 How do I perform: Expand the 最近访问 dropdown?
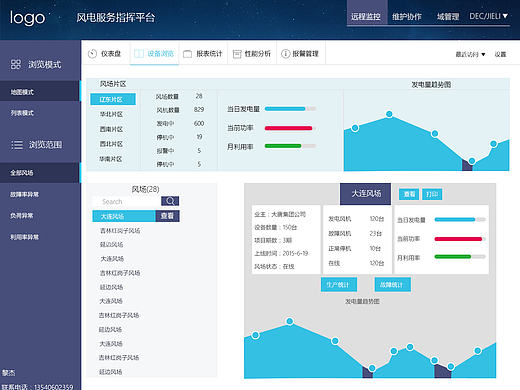pyautogui.click(x=470, y=54)
